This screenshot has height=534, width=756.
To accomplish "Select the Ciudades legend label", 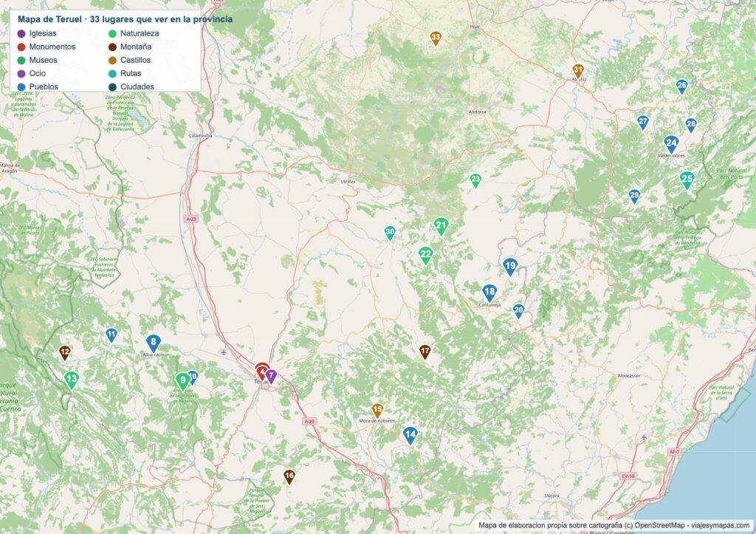I will point(137,87).
